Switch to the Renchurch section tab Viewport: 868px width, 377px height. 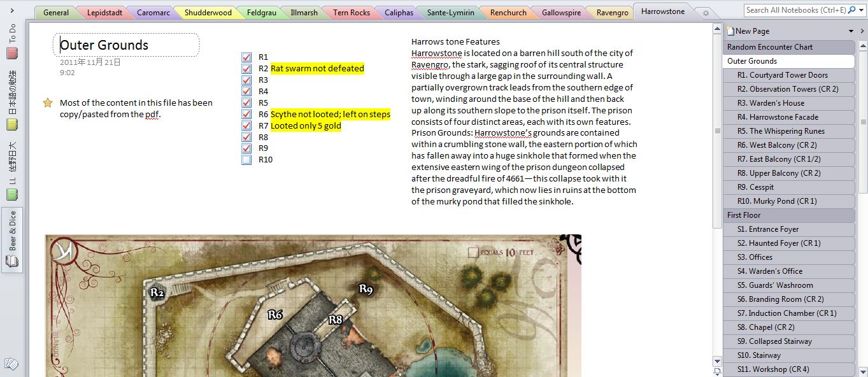[508, 13]
